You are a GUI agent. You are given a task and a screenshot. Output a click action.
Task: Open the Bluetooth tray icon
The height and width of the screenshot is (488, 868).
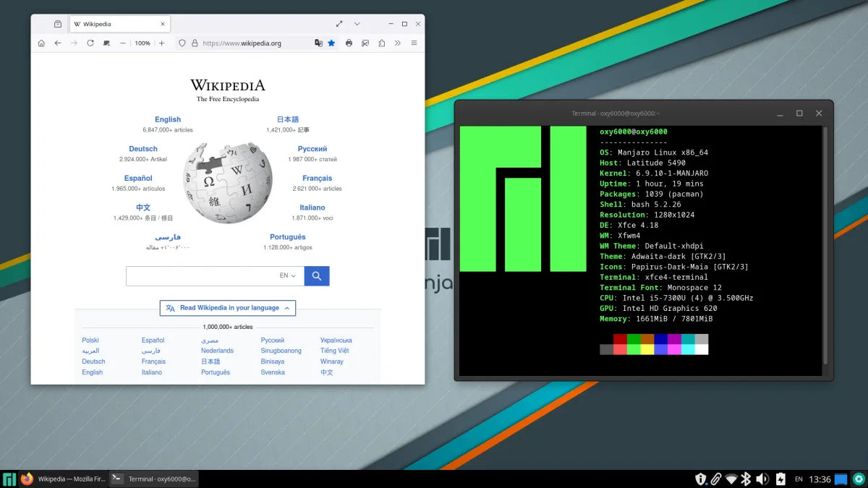tap(746, 479)
